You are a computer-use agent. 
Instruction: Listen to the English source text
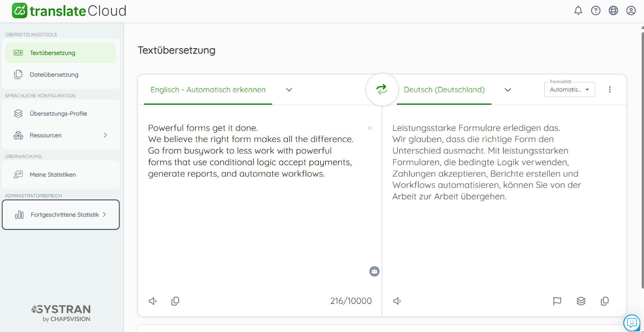(x=153, y=301)
